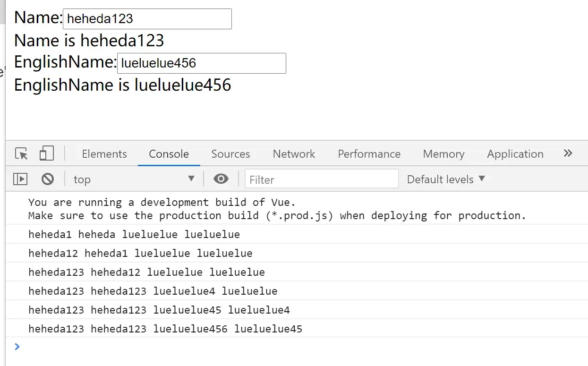588x366 pixels.
Task: Show the console sidebar panel icon
Action: pyautogui.click(x=20, y=179)
